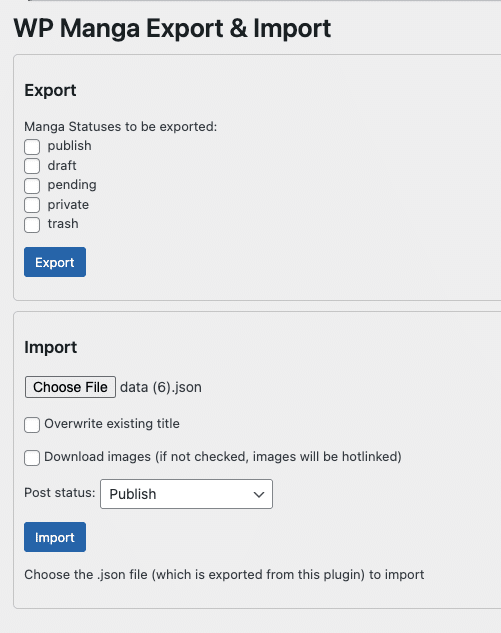The height and width of the screenshot is (633, 501).
Task: Click the data (6).json file name
Action: click(x=161, y=388)
